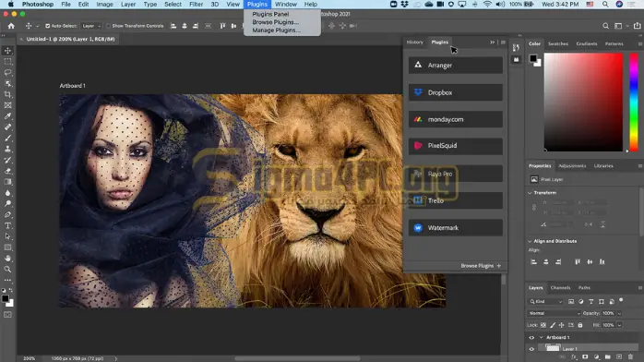Viewport: 644px width, 362px height.
Task: Collapse the Plugins panel with double arrows
Action: (492, 42)
